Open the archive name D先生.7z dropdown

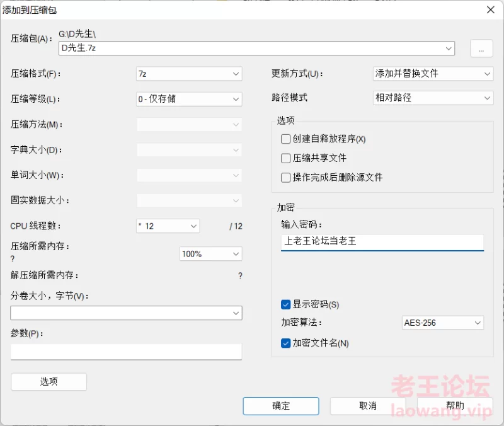coord(256,49)
